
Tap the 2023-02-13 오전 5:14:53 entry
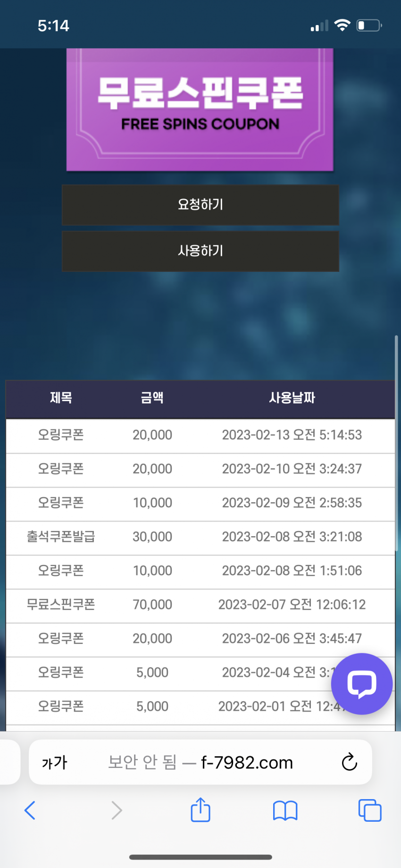pyautogui.click(x=292, y=435)
